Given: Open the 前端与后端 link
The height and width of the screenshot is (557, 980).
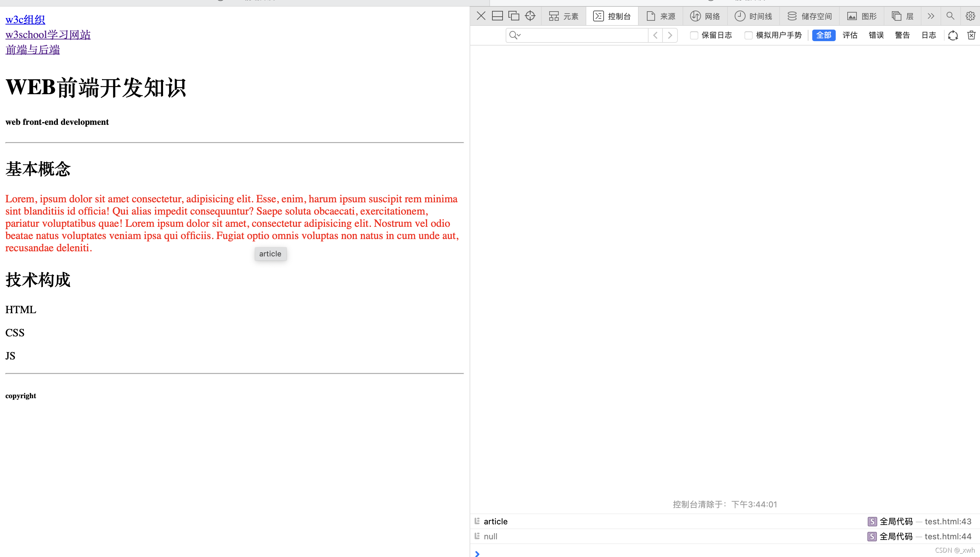Looking at the screenshot, I should [33, 50].
